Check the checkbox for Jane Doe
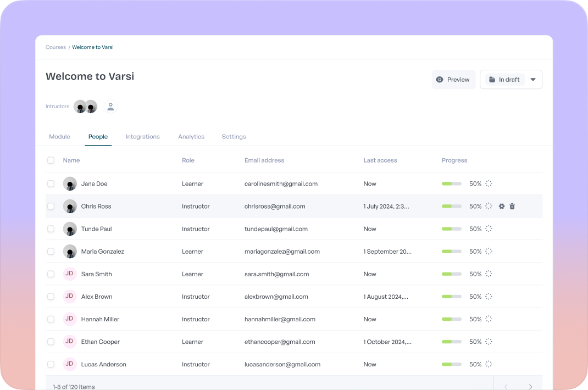Viewport: 588px width, 390px height. click(51, 184)
